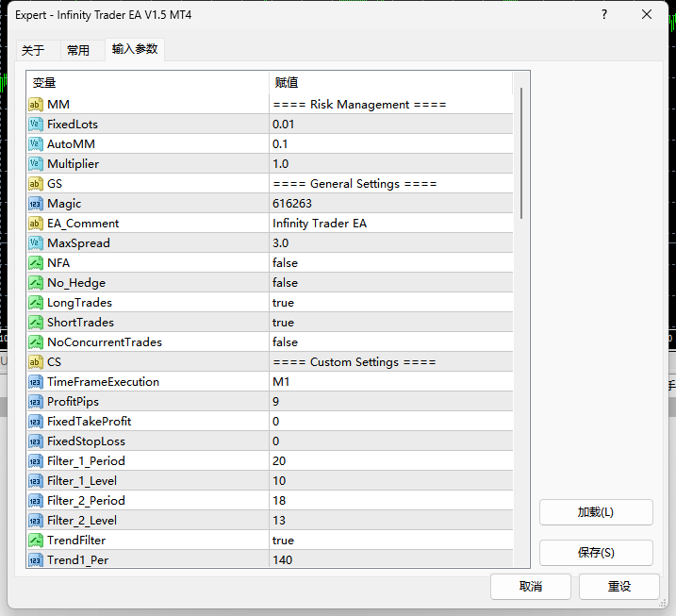Image resolution: width=676 pixels, height=616 pixels.
Task: Click the vertical scrollbar of parameter list
Action: click(521, 153)
